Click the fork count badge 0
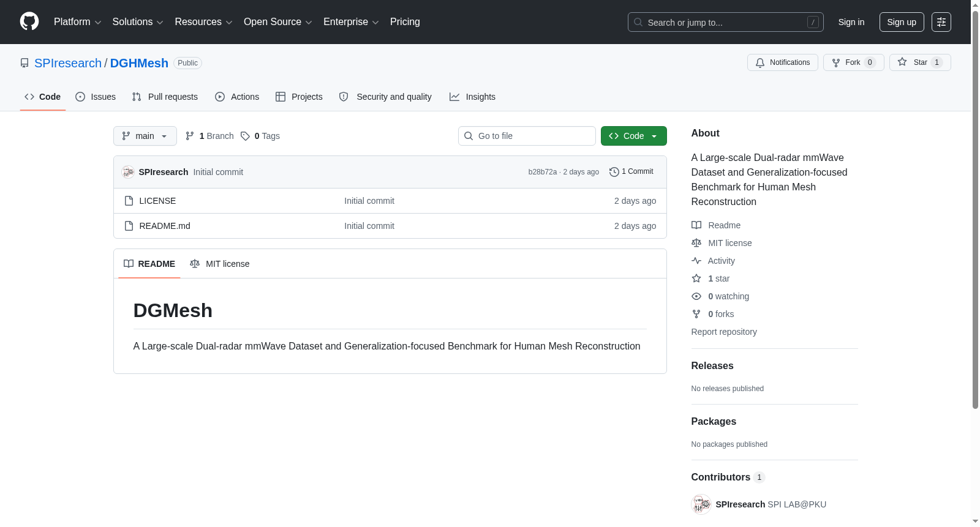Screen dimensions: 980x527 pyautogui.click(x=870, y=62)
